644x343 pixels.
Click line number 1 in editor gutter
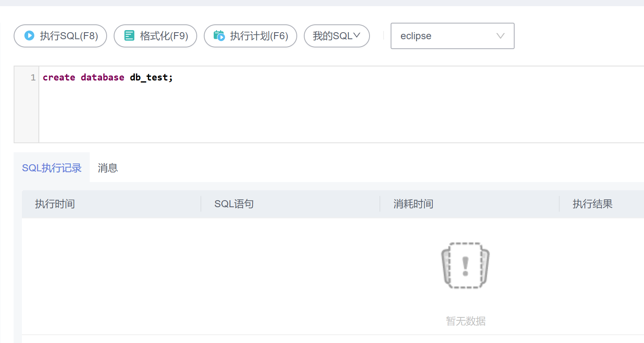point(33,78)
